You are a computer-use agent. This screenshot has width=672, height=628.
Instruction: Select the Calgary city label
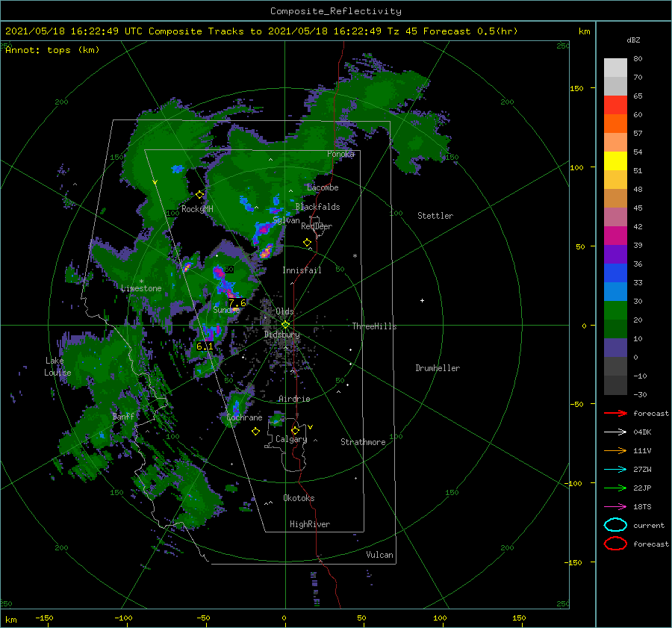point(291,439)
